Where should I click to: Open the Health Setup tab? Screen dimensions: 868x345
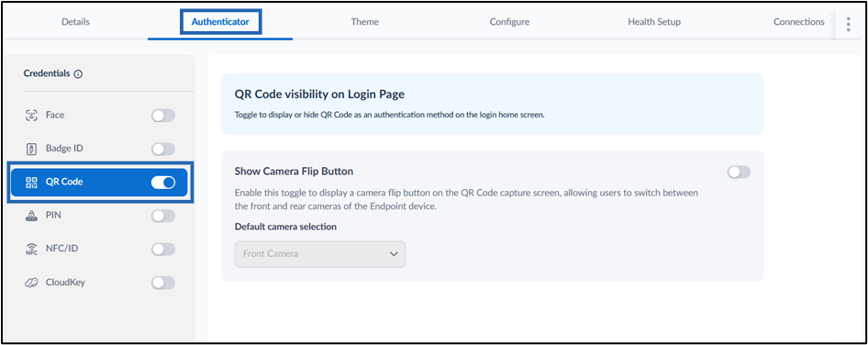point(654,22)
